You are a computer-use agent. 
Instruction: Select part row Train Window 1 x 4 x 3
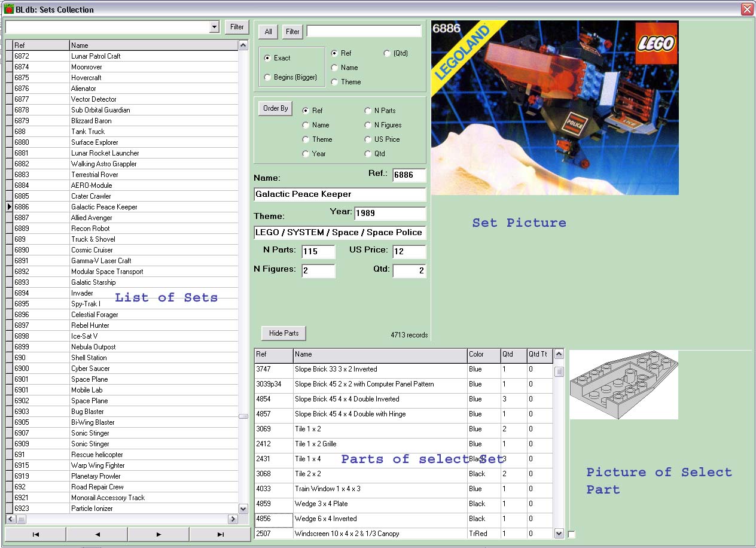(x=403, y=489)
